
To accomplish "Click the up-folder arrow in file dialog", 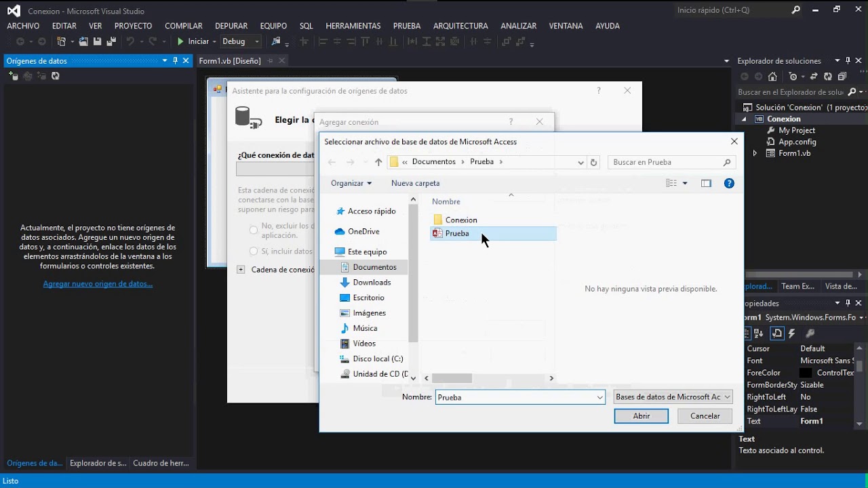I will [378, 162].
